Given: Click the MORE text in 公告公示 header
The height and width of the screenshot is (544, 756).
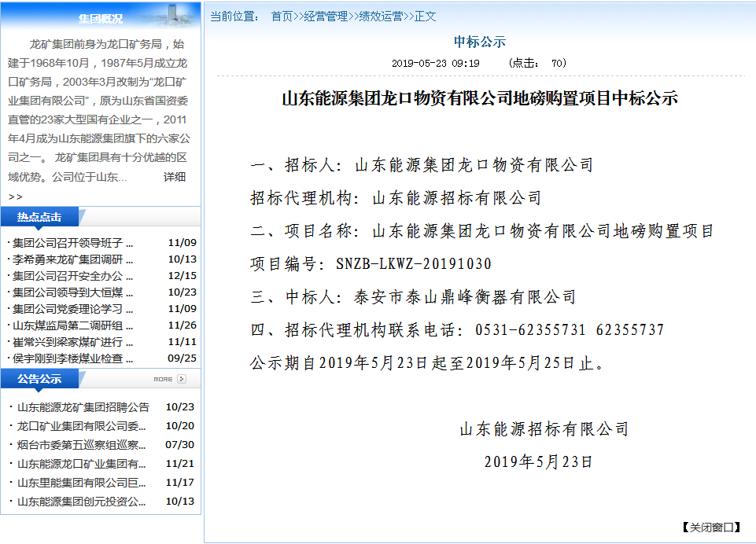Looking at the screenshot, I should (x=163, y=379).
